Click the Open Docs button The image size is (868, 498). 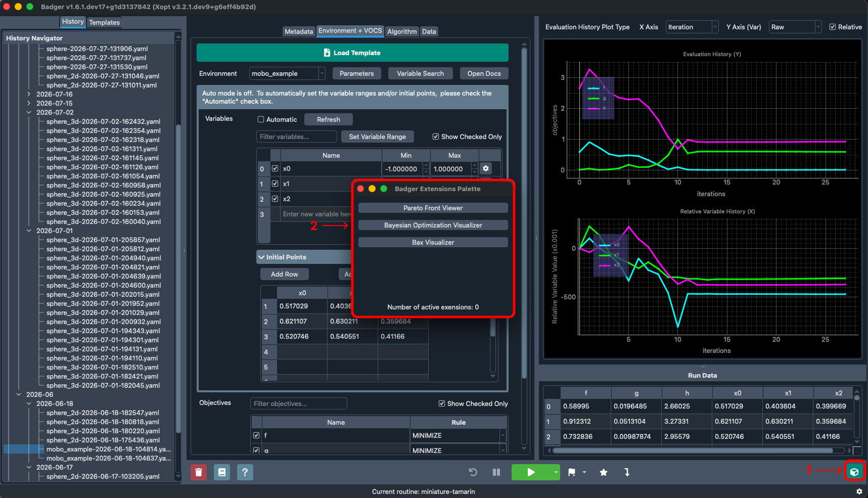(x=484, y=73)
